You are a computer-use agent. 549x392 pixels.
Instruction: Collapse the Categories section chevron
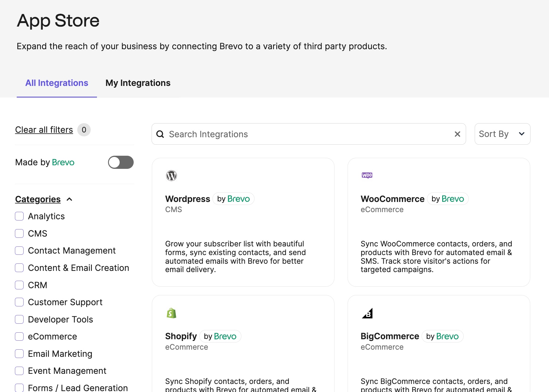pyautogui.click(x=70, y=199)
